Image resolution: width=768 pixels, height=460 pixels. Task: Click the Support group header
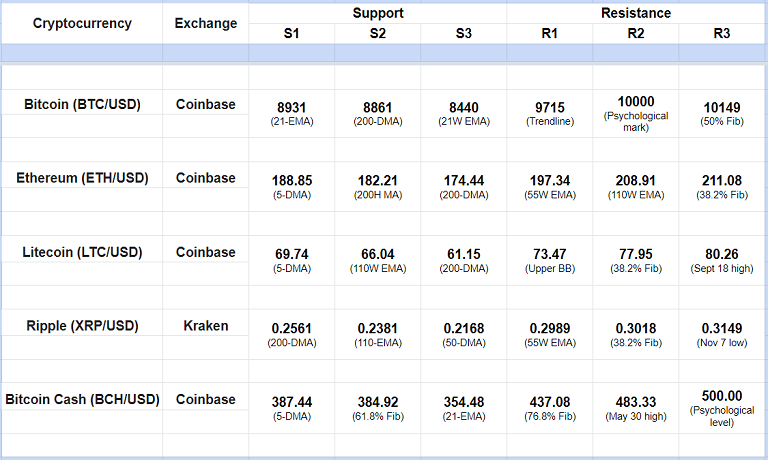pos(377,13)
